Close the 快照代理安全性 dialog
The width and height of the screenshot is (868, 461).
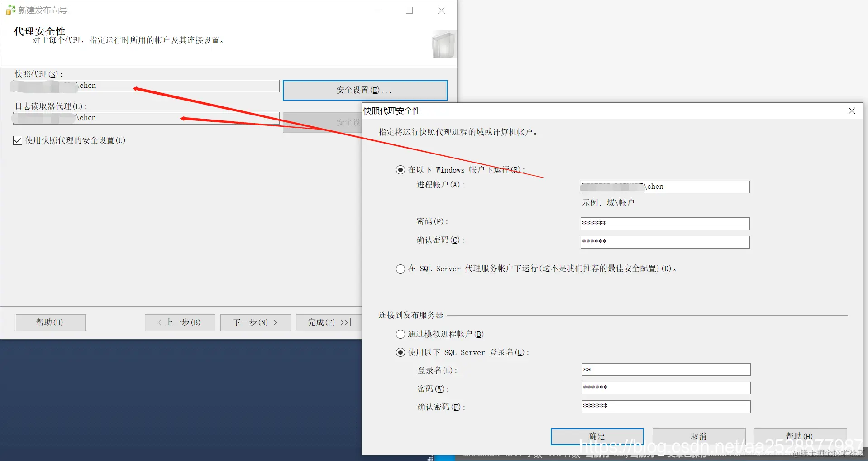tap(852, 111)
